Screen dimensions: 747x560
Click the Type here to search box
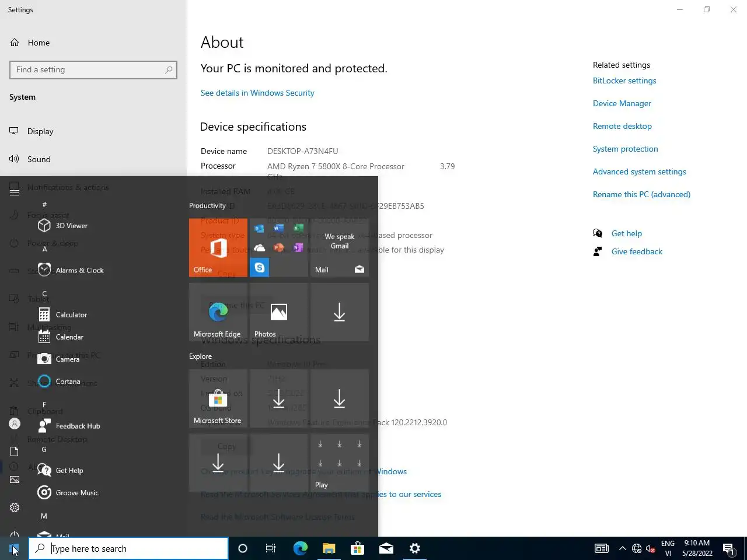pyautogui.click(x=128, y=548)
